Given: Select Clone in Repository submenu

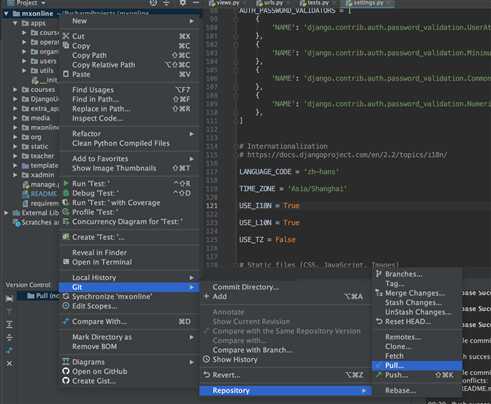Looking at the screenshot, I should 417,346.
